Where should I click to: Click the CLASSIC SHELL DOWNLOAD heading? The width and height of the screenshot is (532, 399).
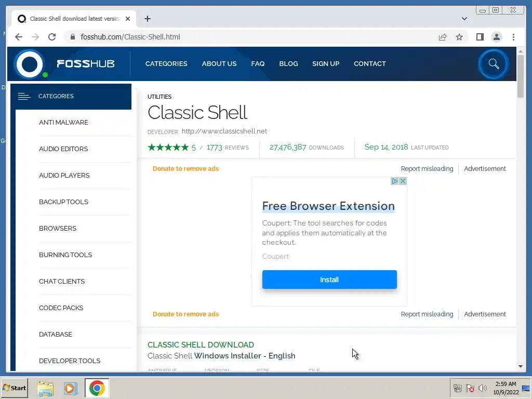pos(201,345)
